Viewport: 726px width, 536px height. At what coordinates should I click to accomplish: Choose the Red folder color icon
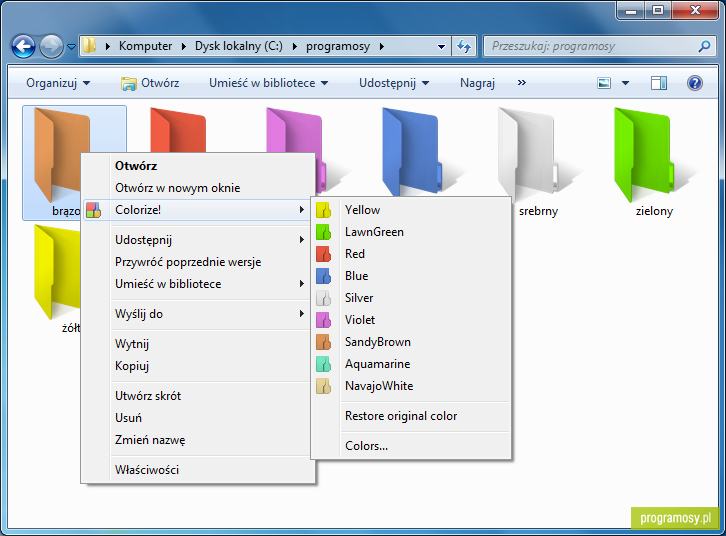[324, 254]
